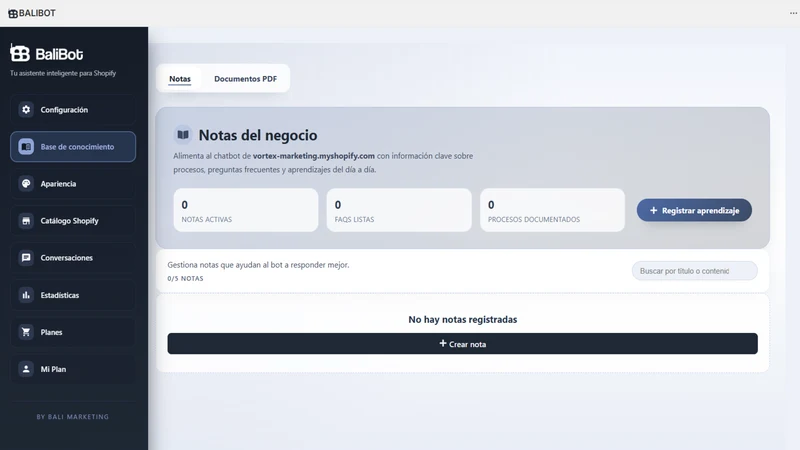
Task: Switch to the Documentos PDF tab
Action: point(245,79)
